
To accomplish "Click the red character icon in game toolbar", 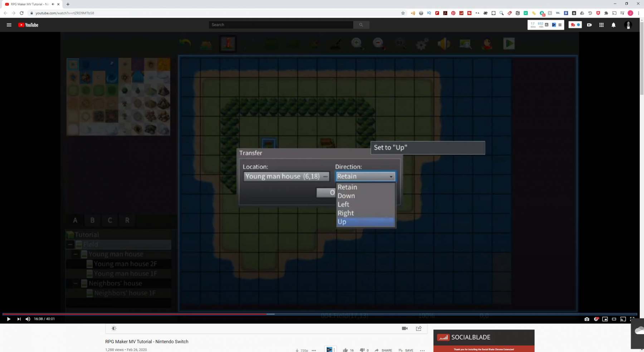I will pos(487,44).
